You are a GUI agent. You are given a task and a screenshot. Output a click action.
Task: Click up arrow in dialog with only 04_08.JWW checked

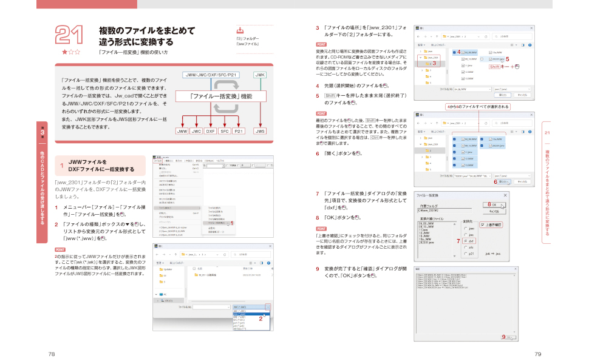pos(437,36)
